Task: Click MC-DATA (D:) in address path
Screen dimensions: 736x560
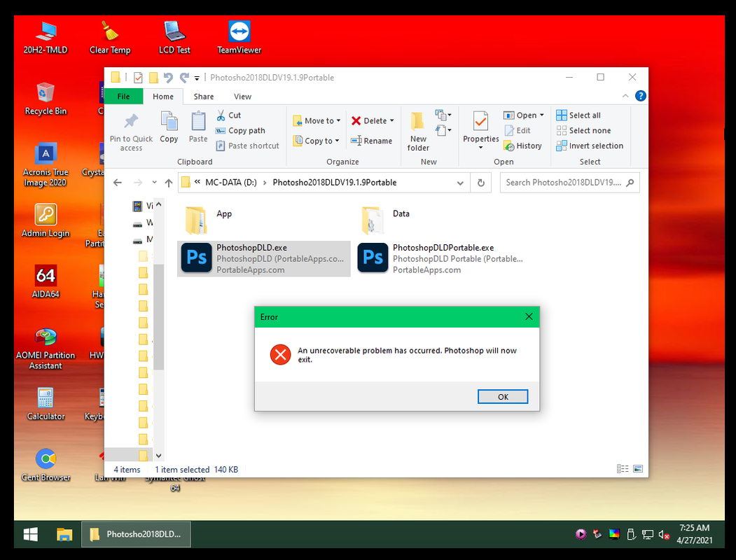Action: [231, 183]
